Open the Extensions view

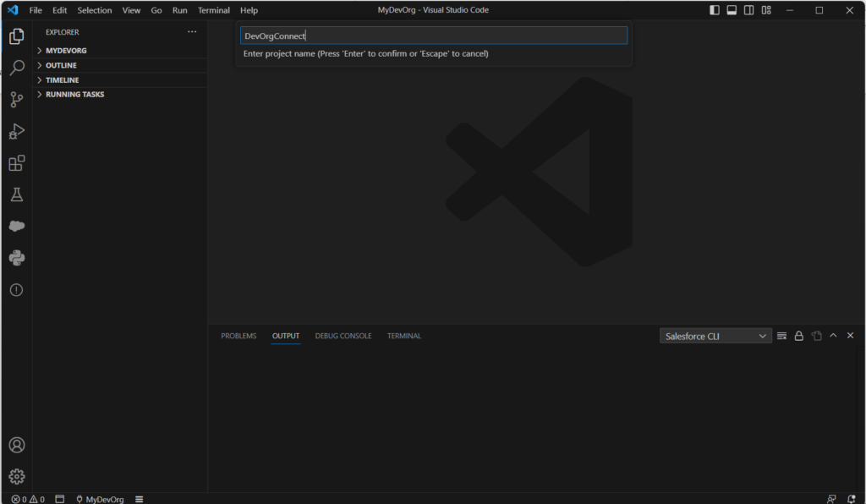[16, 163]
